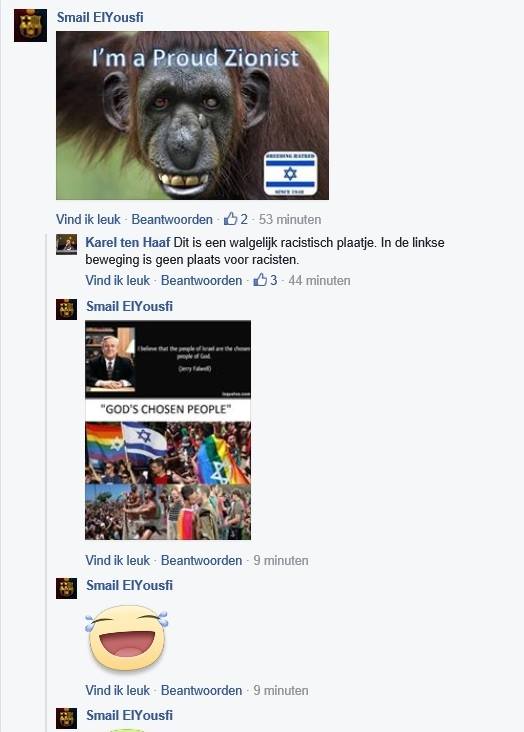Screen dimensions: 524x732
Task: Click the avatar at the bottom comment
Action: [66, 718]
